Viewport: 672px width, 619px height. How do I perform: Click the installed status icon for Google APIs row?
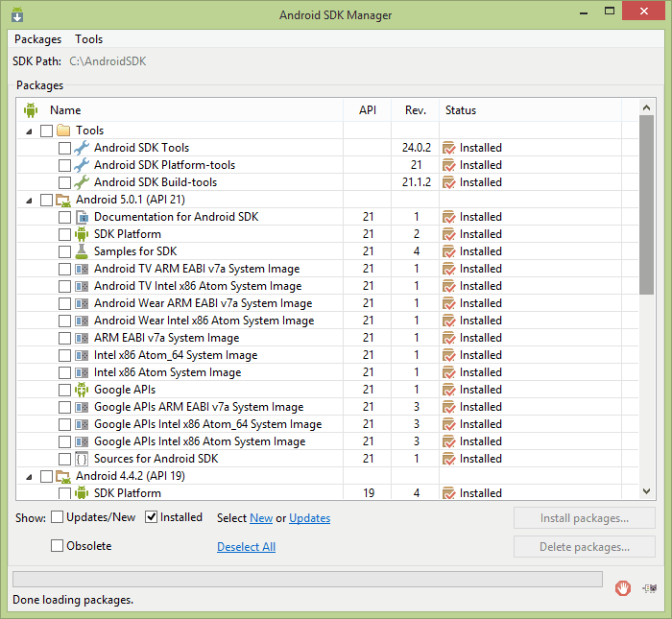[448, 390]
